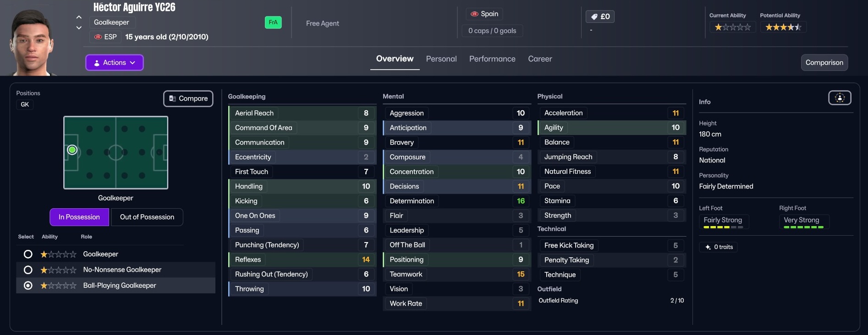
Task: Click the FrA free agent badge
Action: tap(273, 22)
